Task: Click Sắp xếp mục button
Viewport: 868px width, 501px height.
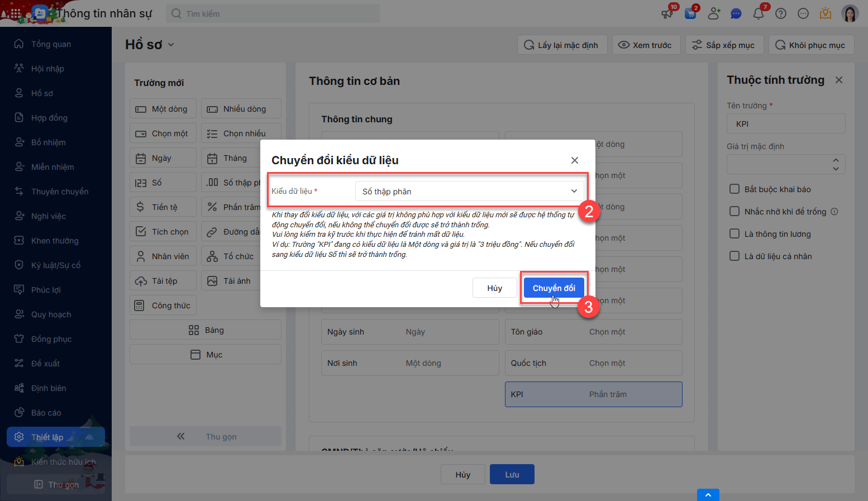Action: [724, 45]
